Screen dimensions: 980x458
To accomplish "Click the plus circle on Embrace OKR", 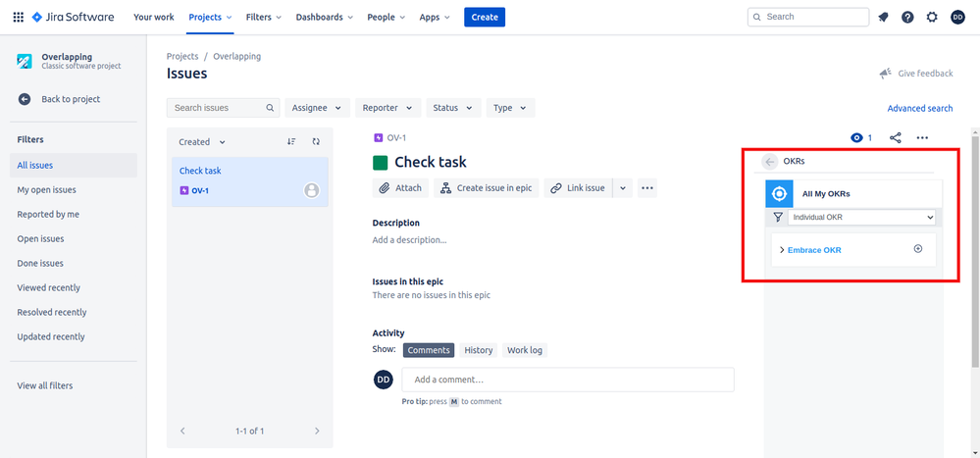I will click(918, 249).
